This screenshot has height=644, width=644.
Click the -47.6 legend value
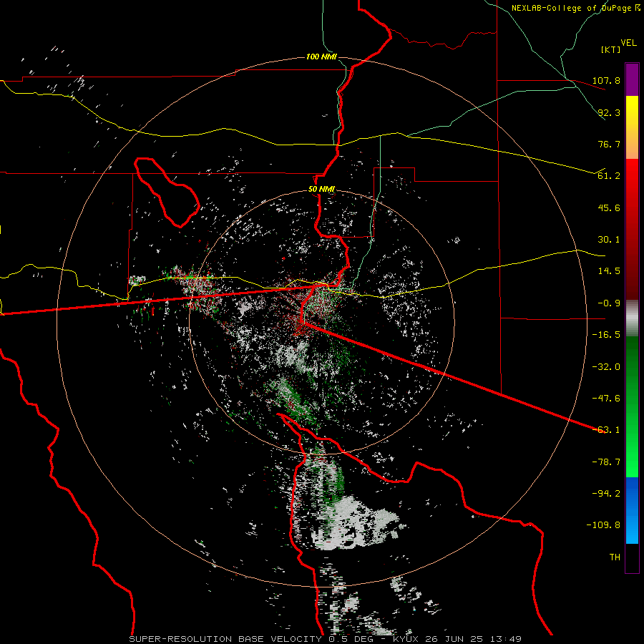[x=606, y=399]
